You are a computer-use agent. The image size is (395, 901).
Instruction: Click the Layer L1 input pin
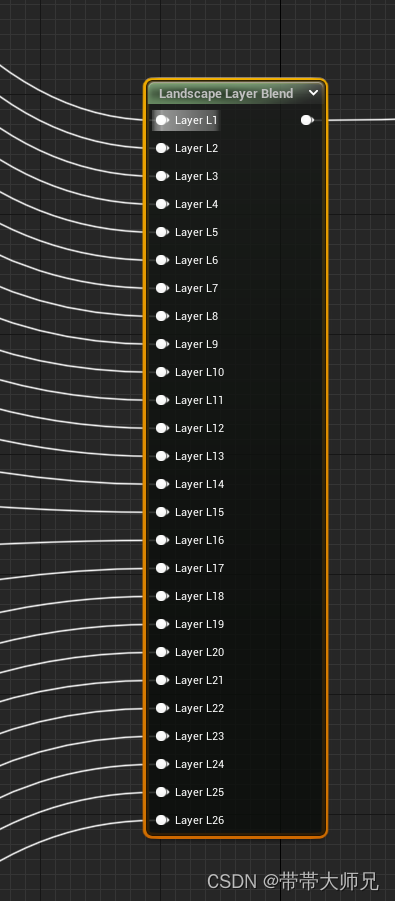[x=162, y=120]
